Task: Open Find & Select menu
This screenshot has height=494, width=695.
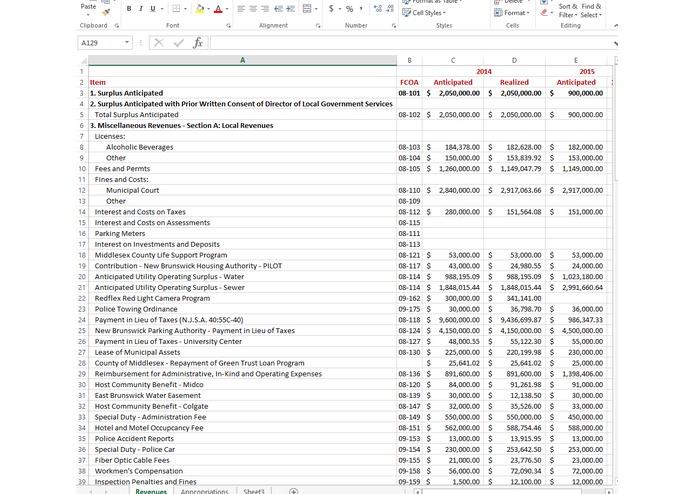Action: (x=591, y=11)
